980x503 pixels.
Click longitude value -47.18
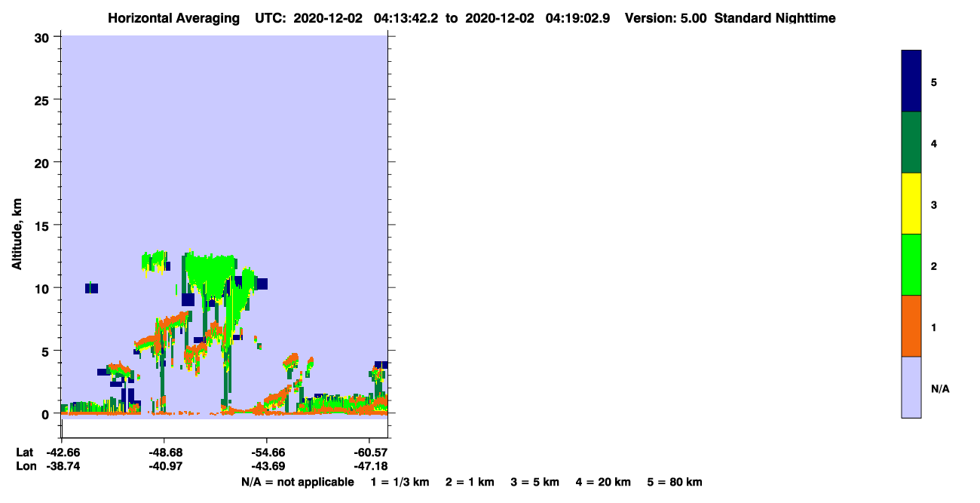point(369,467)
